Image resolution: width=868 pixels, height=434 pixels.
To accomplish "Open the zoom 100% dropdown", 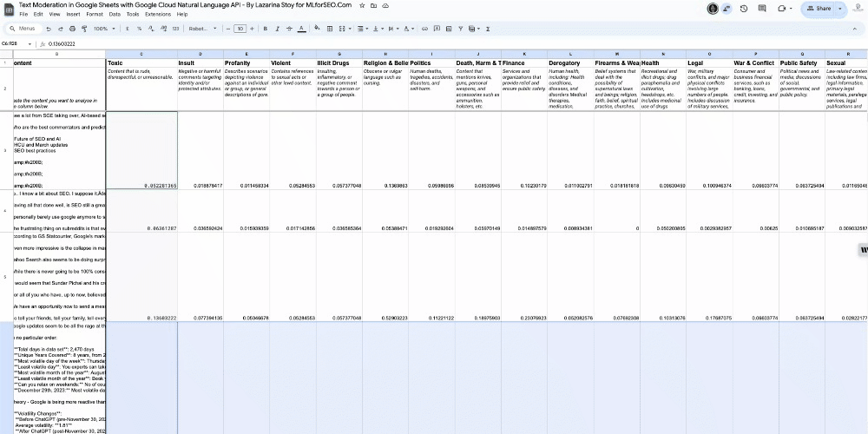I will coord(104,29).
